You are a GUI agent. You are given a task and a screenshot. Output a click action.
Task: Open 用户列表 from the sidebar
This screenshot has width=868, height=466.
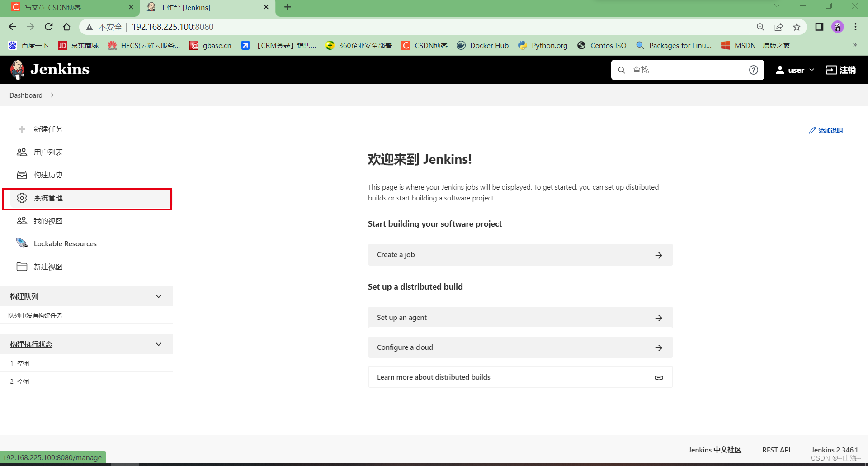[48, 152]
